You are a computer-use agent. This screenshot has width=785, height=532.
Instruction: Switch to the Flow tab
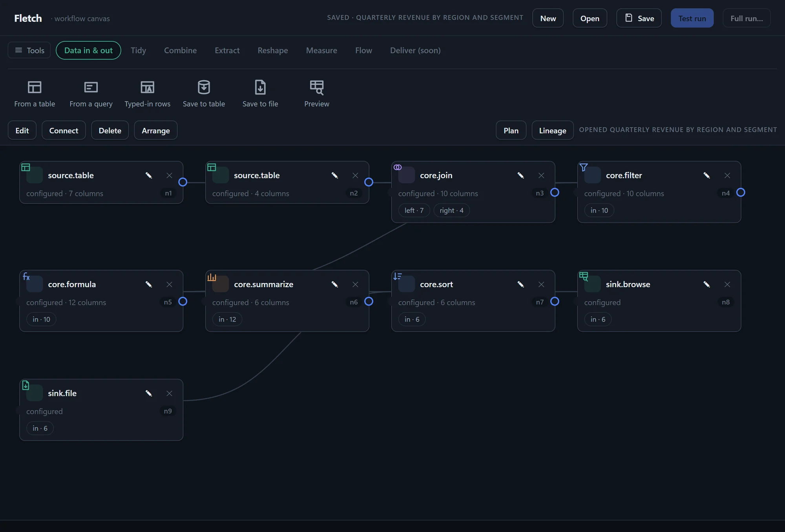pyautogui.click(x=363, y=50)
